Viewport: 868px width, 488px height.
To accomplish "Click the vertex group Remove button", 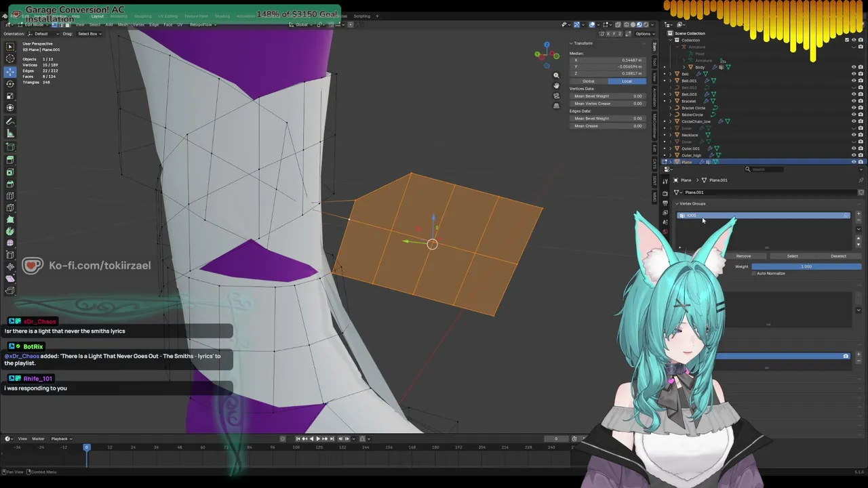I will coord(743,256).
